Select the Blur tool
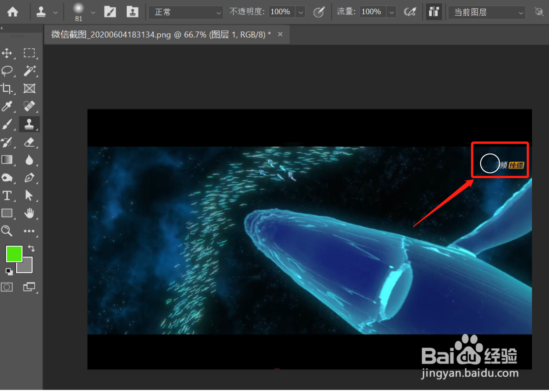 29,160
